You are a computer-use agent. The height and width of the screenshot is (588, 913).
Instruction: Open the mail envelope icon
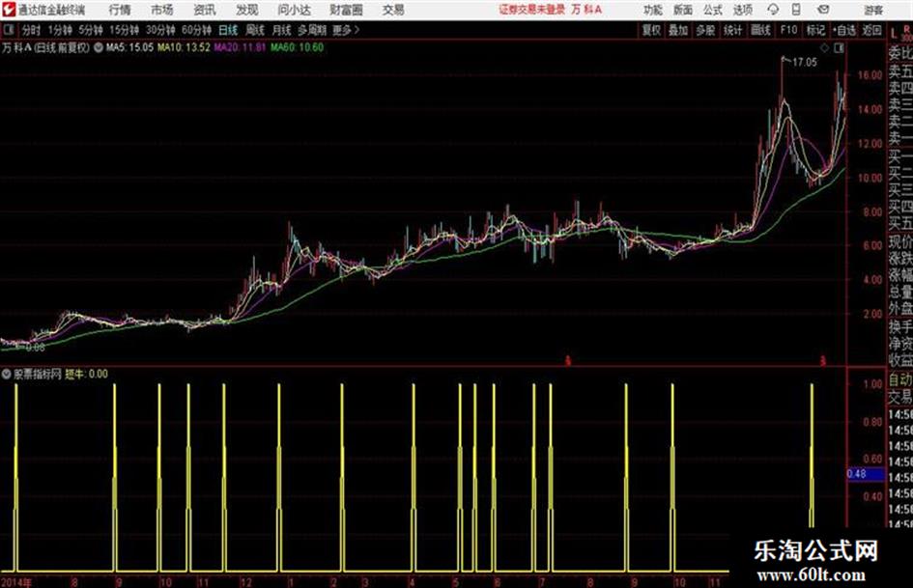click(x=823, y=10)
